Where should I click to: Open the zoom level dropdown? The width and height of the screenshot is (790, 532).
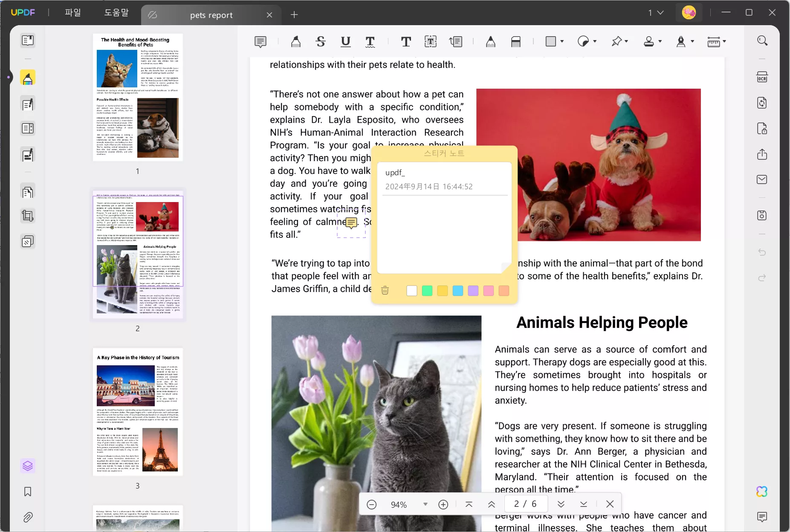click(x=425, y=504)
